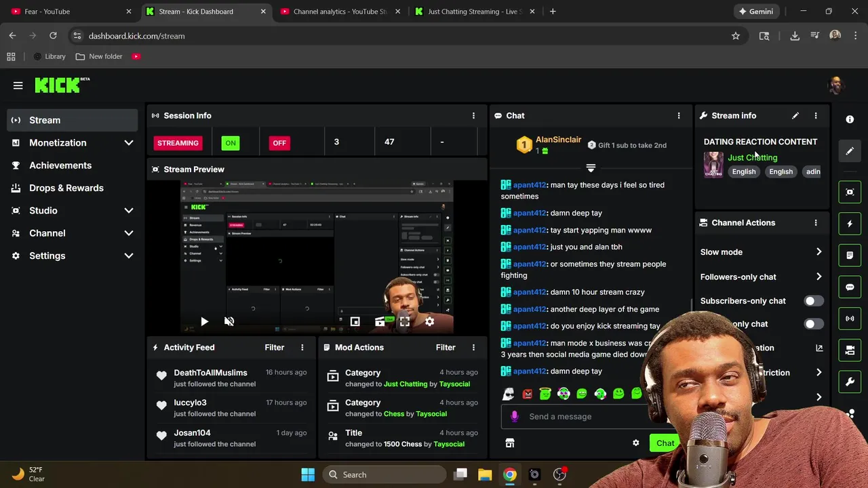Open the Stream info three-dot menu
Viewport: 868px width, 488px height.
(x=816, y=116)
